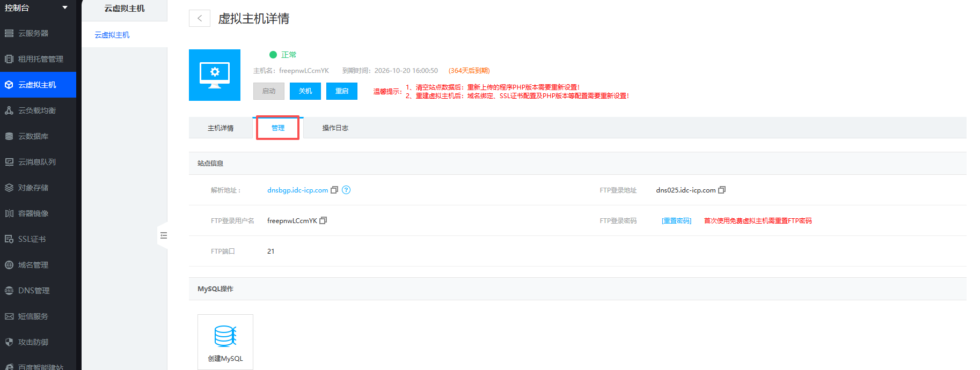Click 重置密码 link
Viewport: 980px width, 370px height.
point(676,221)
